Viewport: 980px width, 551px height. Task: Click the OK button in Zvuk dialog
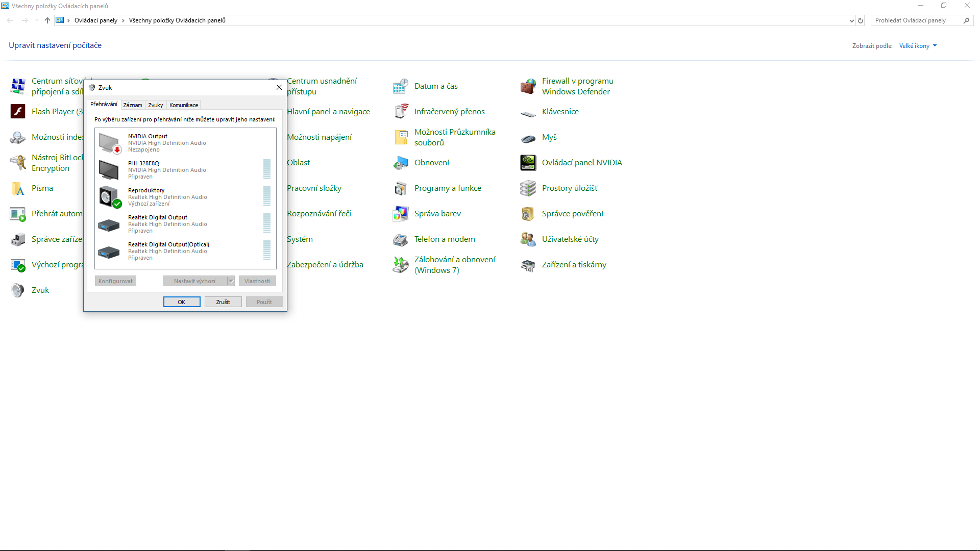click(182, 302)
